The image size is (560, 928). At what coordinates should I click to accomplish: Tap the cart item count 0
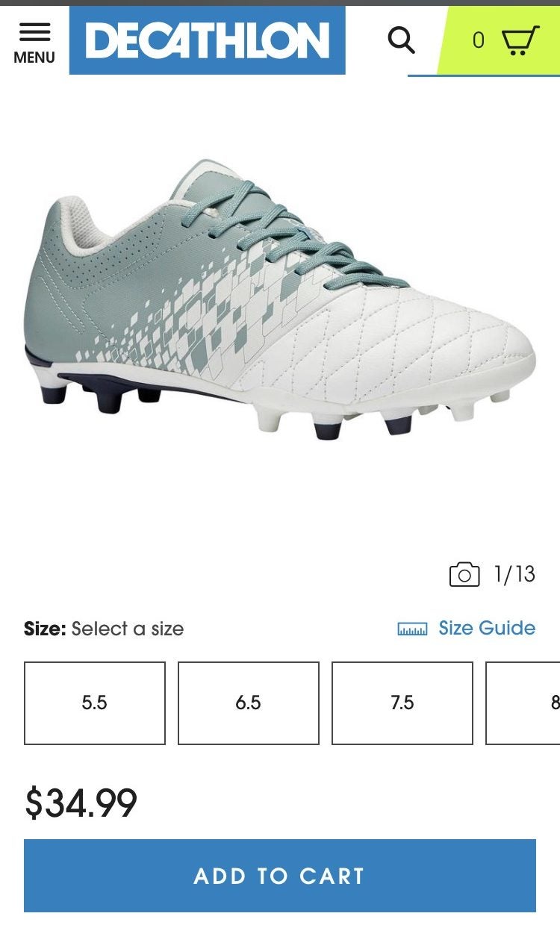point(479,40)
